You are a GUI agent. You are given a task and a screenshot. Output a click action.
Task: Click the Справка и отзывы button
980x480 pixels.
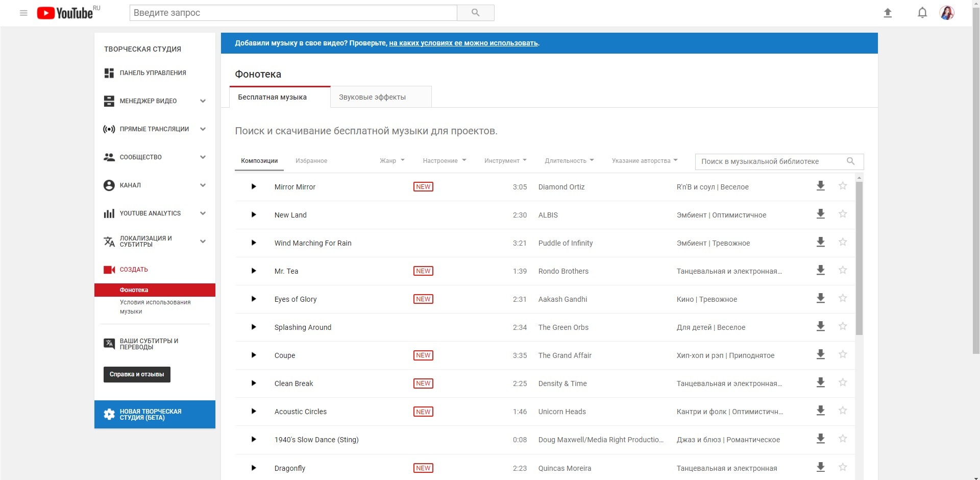tap(137, 374)
